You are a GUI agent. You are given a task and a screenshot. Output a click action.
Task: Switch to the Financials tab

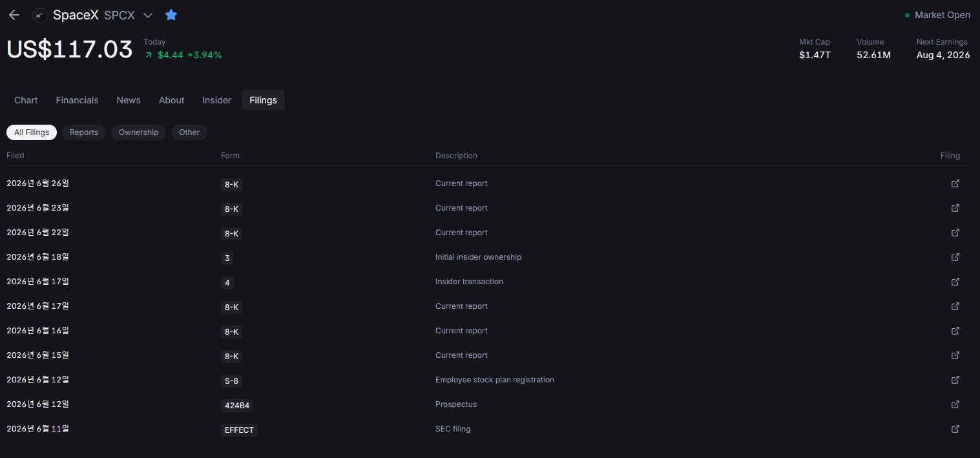pyautogui.click(x=77, y=100)
